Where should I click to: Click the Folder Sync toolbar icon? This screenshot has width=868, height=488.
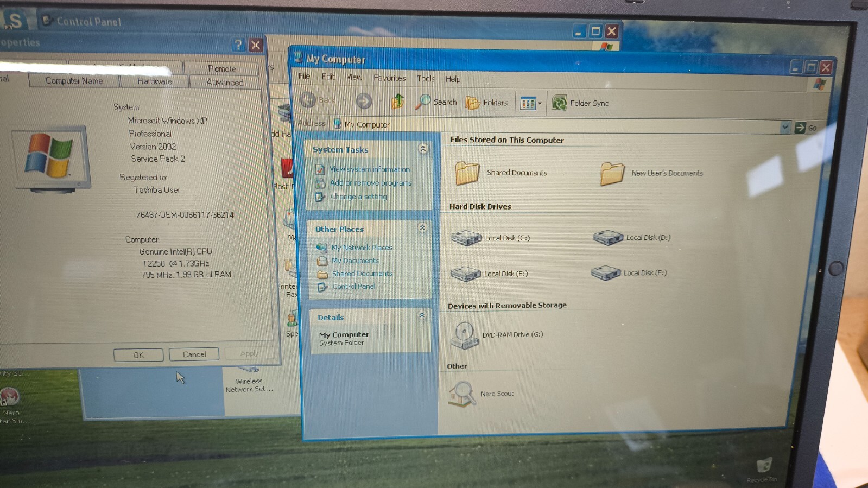(x=559, y=103)
